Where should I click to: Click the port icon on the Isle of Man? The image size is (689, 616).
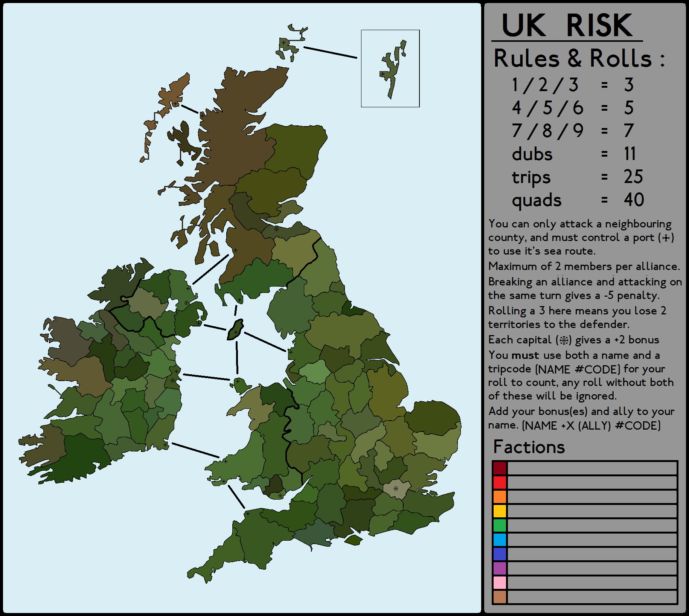tap(236, 332)
